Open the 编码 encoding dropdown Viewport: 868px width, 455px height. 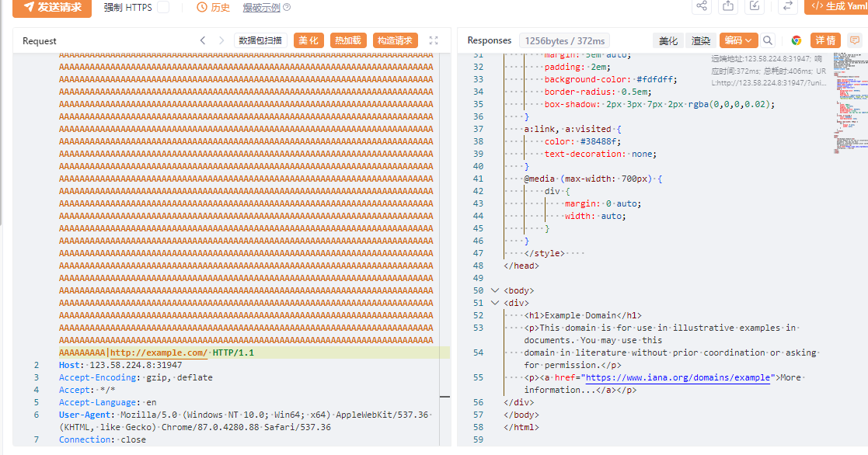(x=737, y=40)
